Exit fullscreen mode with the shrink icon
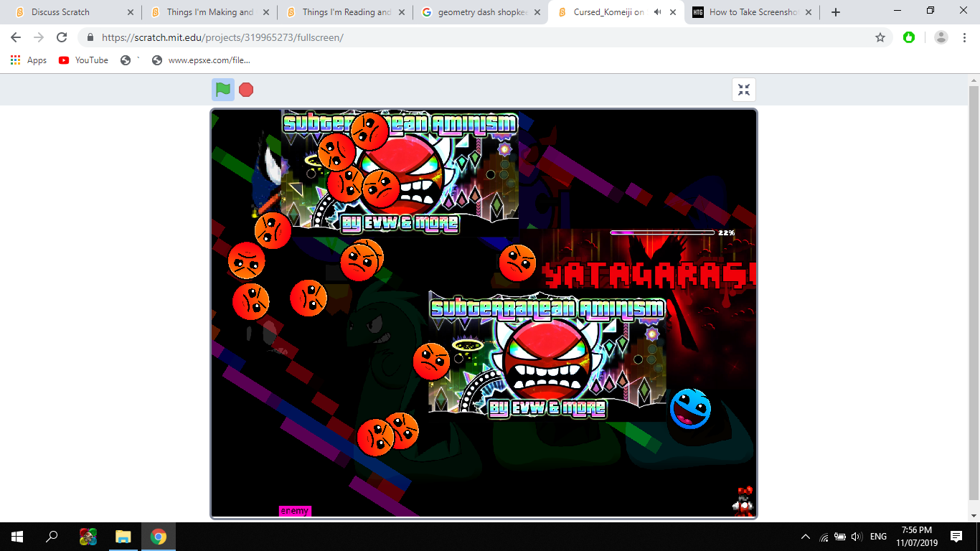Viewport: 980px width, 551px height. point(744,90)
